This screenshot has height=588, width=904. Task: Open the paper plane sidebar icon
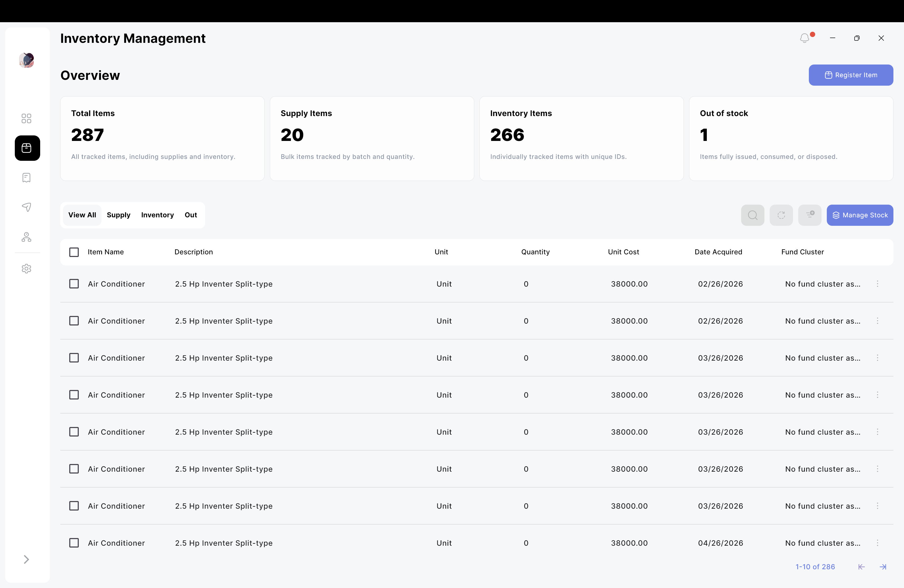click(26, 207)
